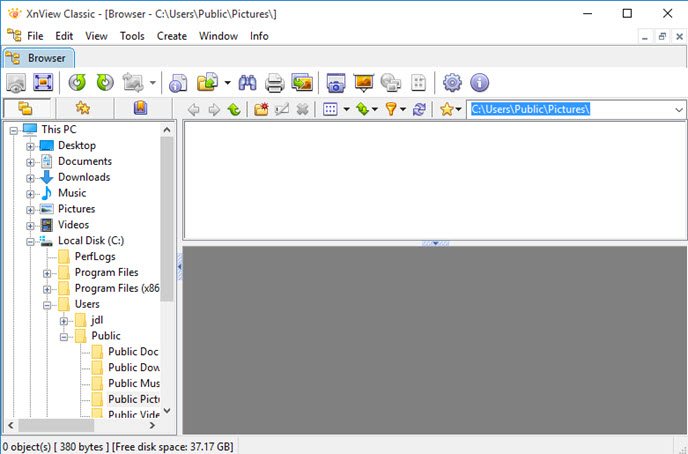Click the Fullscreen toolbar icon
Screen dimensions: 688x454
point(43,82)
